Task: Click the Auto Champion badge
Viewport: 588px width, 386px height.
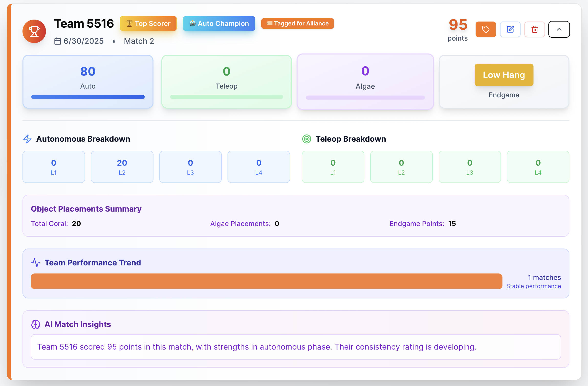Action: (x=219, y=23)
